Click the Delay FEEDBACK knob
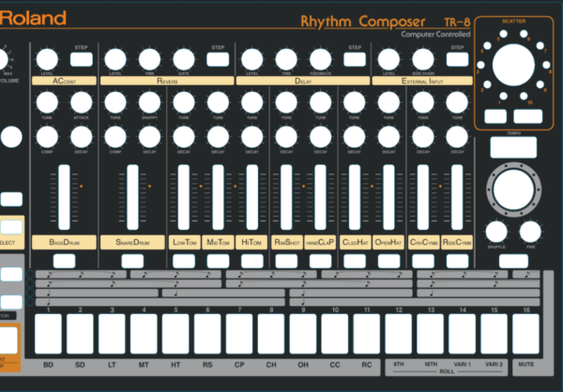The image size is (563, 392). 320,60
